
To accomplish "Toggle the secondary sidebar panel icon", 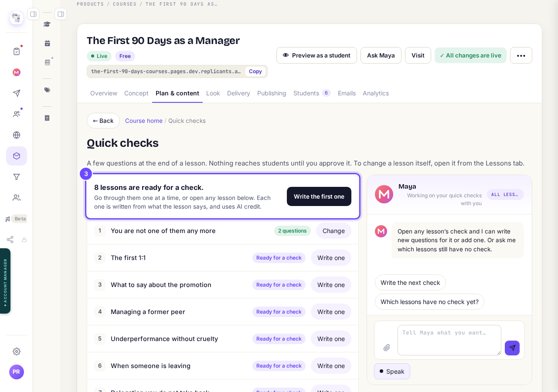I will [x=61, y=14].
